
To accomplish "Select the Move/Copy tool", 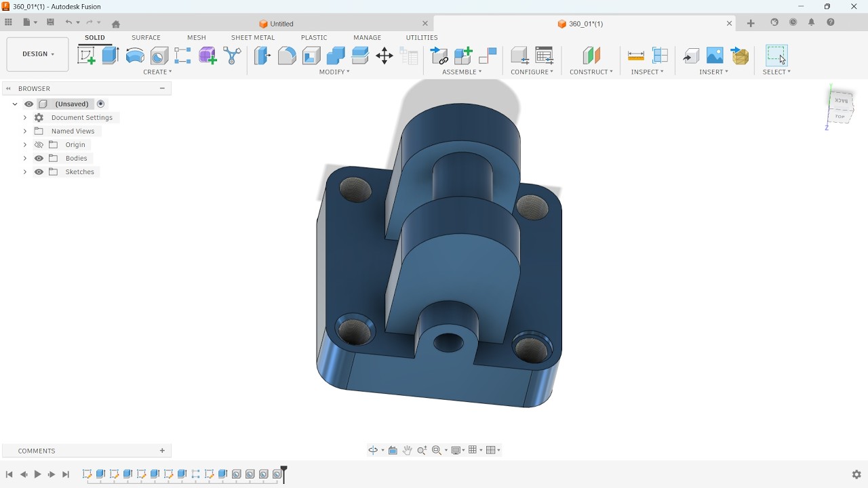I will [x=384, y=56].
